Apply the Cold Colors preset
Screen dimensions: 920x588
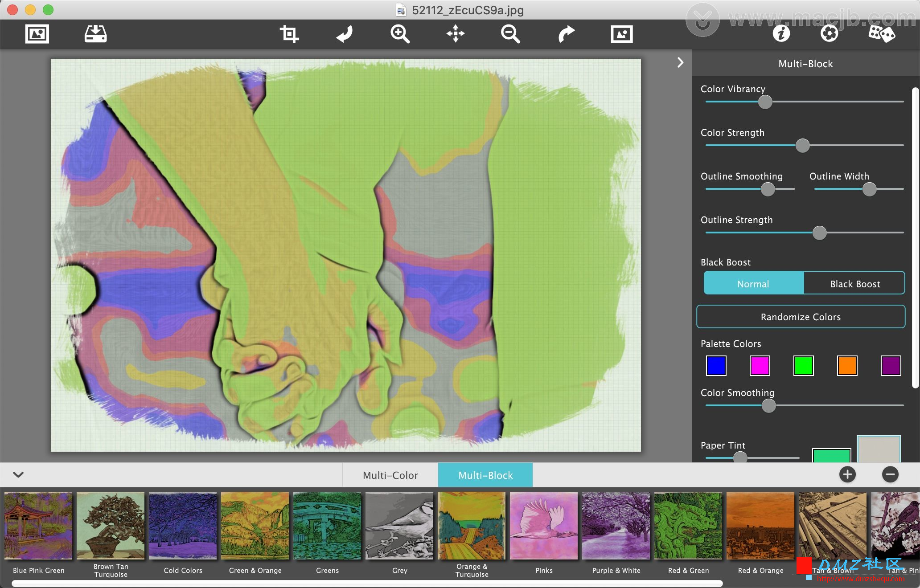(x=183, y=526)
